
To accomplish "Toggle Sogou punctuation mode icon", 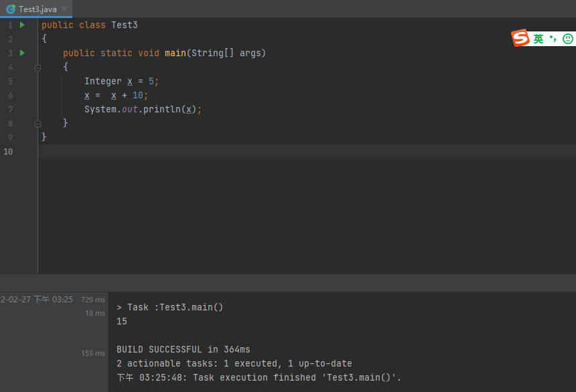I will [x=553, y=39].
